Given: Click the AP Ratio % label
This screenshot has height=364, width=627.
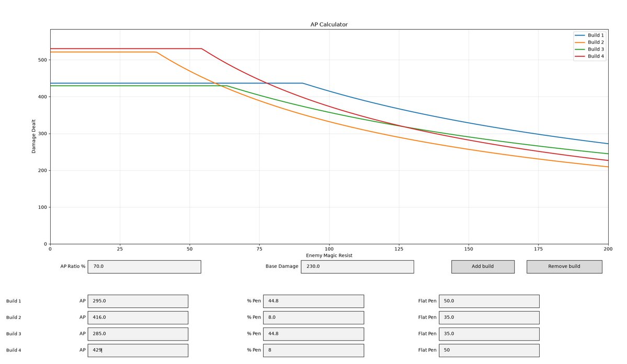Looking at the screenshot, I should coord(73,267).
